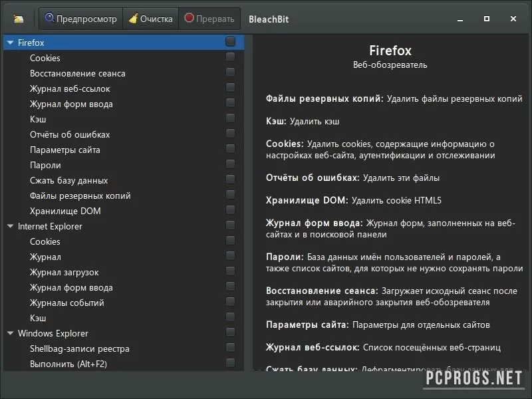Select the Журнал загрузок row
532x399 pixels.
pos(124,272)
